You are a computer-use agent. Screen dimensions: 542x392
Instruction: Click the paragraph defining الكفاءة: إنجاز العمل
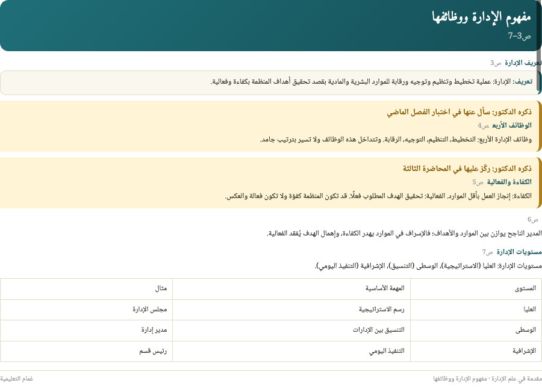tap(378, 196)
